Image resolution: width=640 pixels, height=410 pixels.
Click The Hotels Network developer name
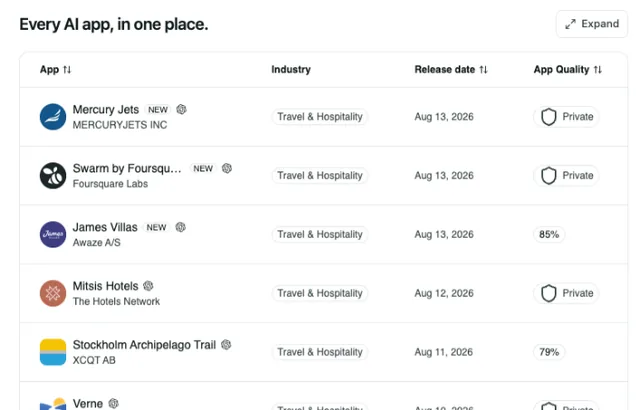(x=116, y=301)
